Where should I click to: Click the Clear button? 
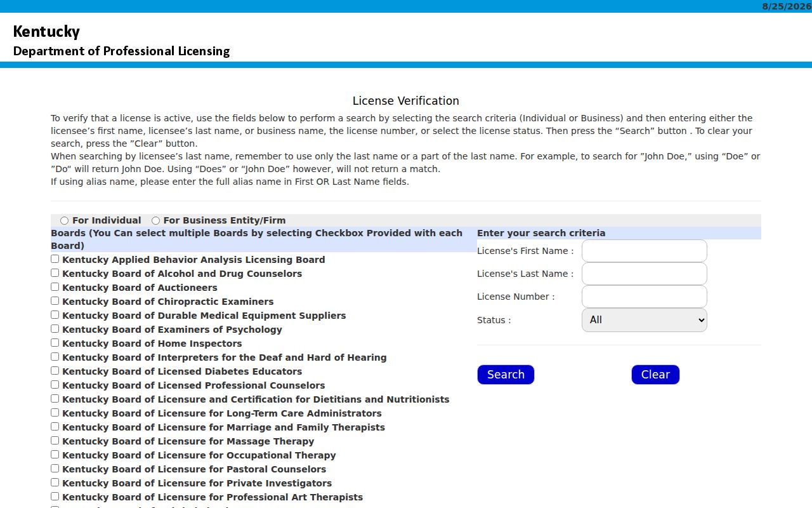[x=655, y=375]
